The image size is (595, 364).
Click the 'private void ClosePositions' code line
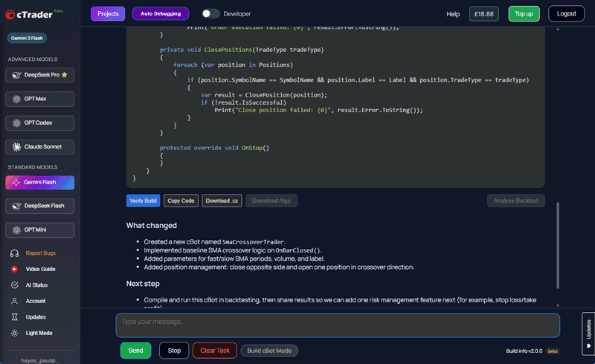(x=242, y=50)
